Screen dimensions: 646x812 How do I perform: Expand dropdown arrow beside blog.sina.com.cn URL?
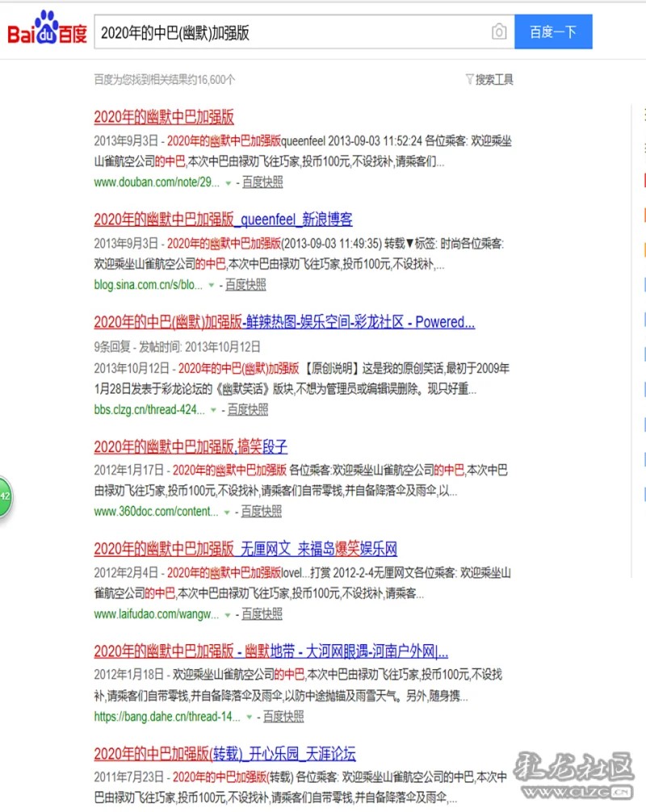[211, 286]
